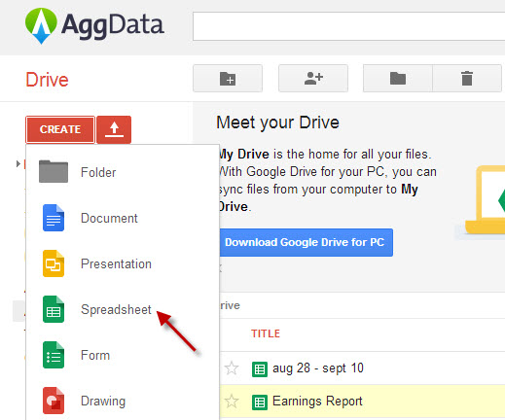Click Download Google Drive for PC
This screenshot has height=420, width=505.
[x=306, y=242]
